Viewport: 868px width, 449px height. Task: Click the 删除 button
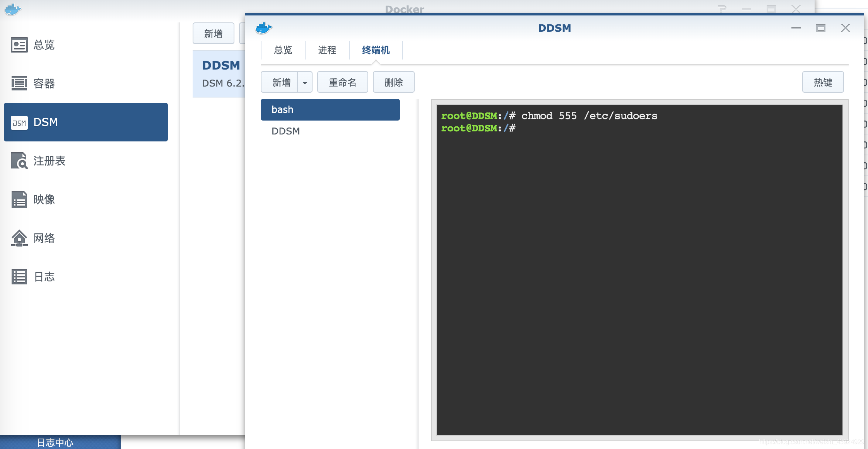[393, 82]
